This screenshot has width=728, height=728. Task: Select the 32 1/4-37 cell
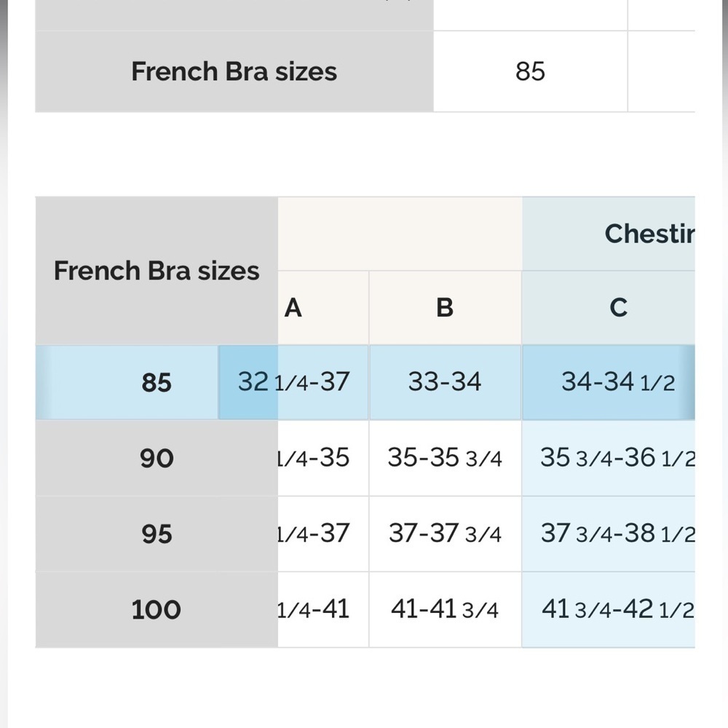293,382
